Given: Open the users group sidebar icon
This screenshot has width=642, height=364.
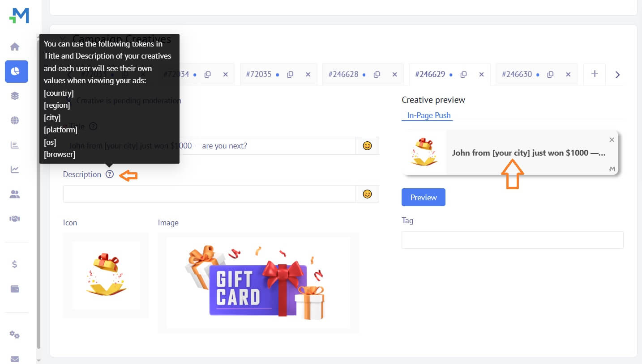Looking at the screenshot, I should (x=15, y=194).
